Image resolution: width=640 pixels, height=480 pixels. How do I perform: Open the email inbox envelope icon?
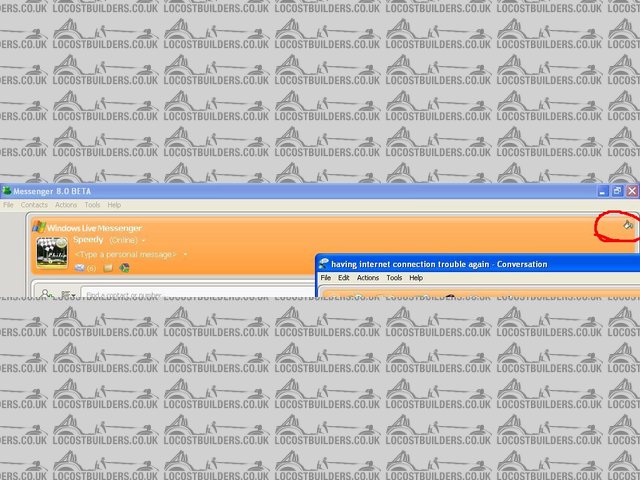click(79, 268)
